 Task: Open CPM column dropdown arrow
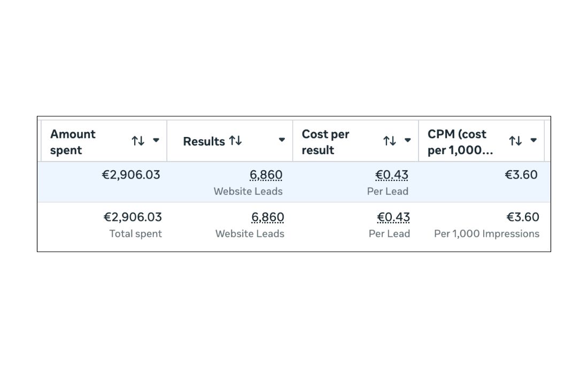click(x=533, y=140)
